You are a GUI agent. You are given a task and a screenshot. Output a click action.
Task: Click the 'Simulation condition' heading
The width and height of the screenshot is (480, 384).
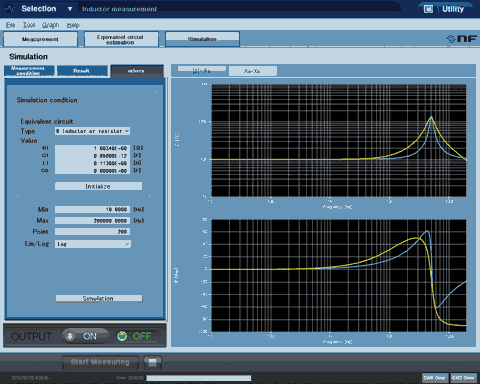point(47,100)
